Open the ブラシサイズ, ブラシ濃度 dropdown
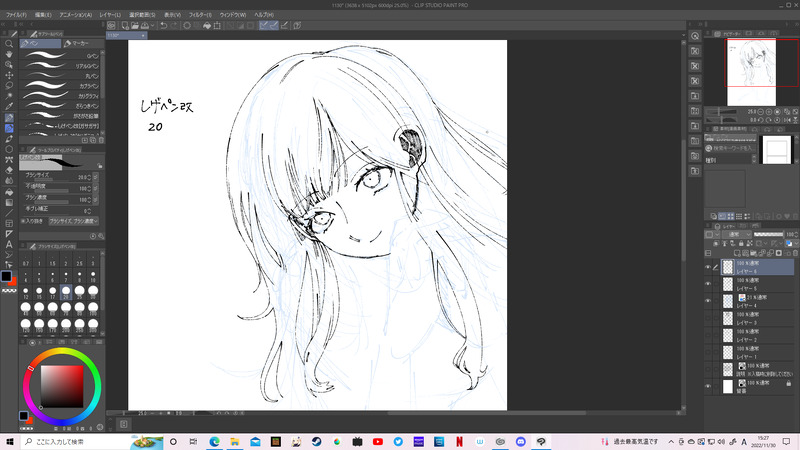Screen dimensions: 800x450 pos(73,221)
